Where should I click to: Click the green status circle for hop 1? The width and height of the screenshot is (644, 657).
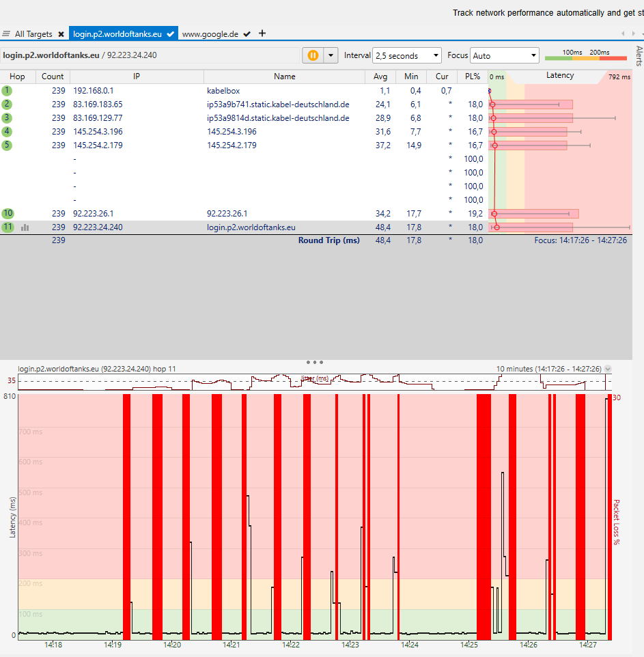[6, 90]
